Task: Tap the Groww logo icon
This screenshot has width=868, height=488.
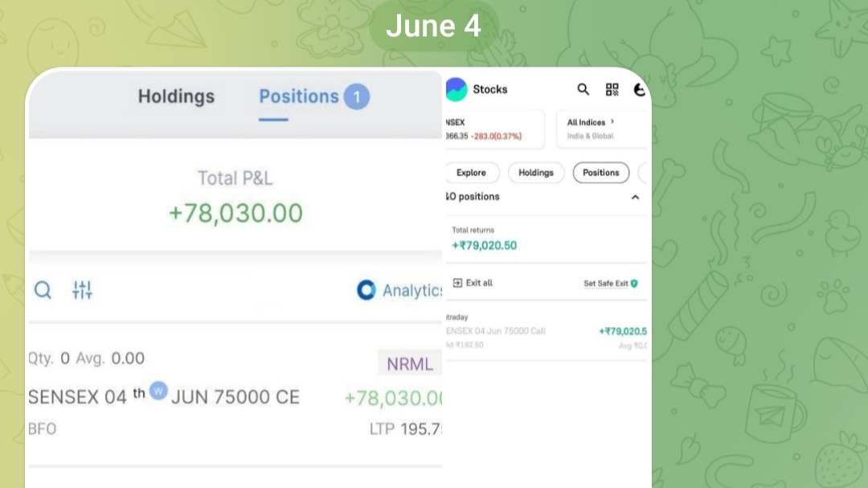Action: (x=457, y=89)
